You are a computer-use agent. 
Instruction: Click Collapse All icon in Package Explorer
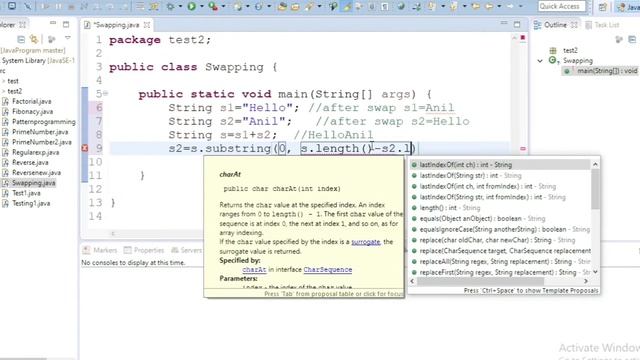point(21,39)
